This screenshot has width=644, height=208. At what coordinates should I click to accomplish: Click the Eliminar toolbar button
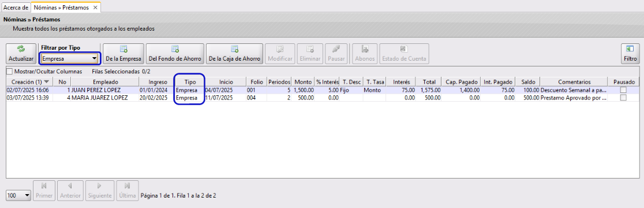tap(310, 54)
